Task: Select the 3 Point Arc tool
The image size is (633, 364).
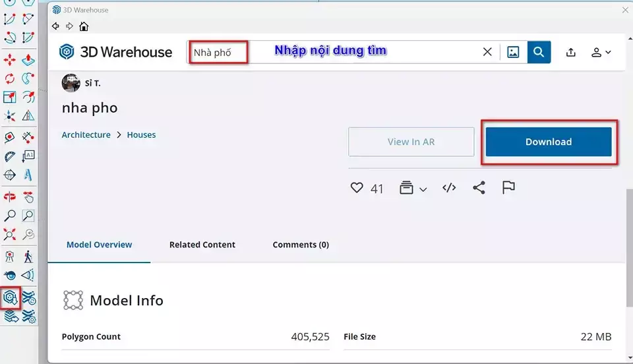Action: [10, 38]
